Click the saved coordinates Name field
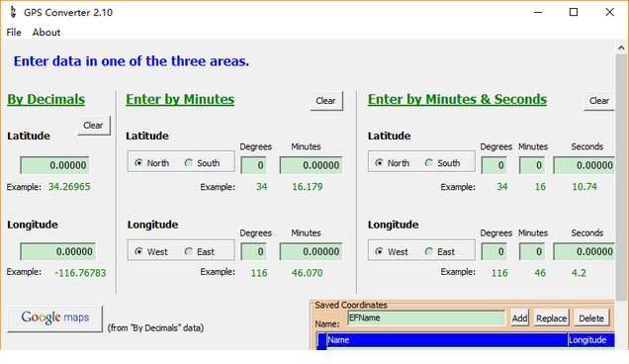 point(426,318)
